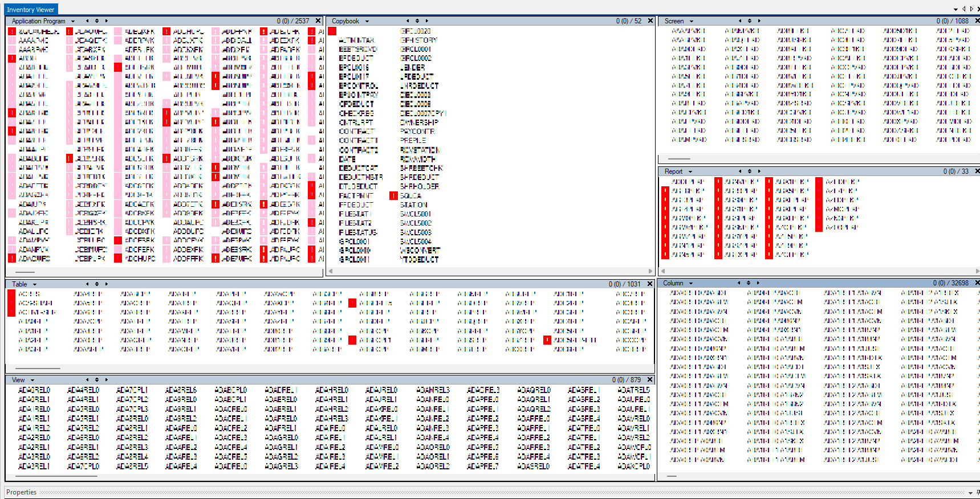Click the right arrow in View panel header
The width and height of the screenshot is (980, 499).
point(107,380)
